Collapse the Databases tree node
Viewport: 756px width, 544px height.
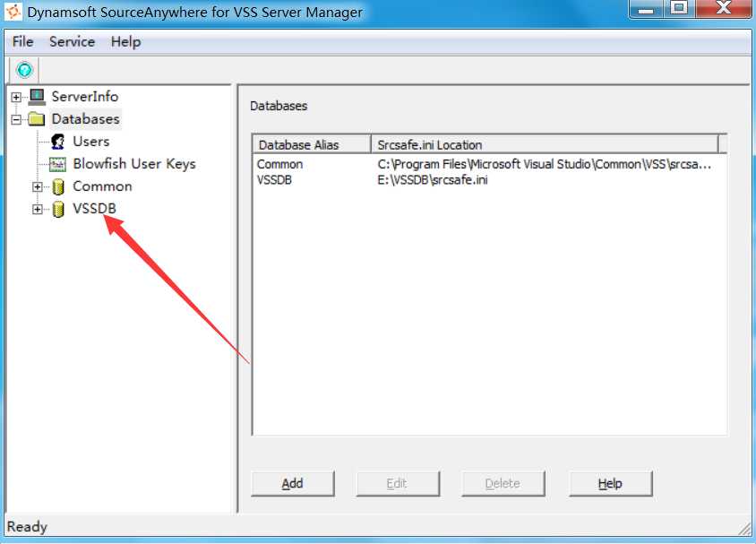click(x=16, y=119)
